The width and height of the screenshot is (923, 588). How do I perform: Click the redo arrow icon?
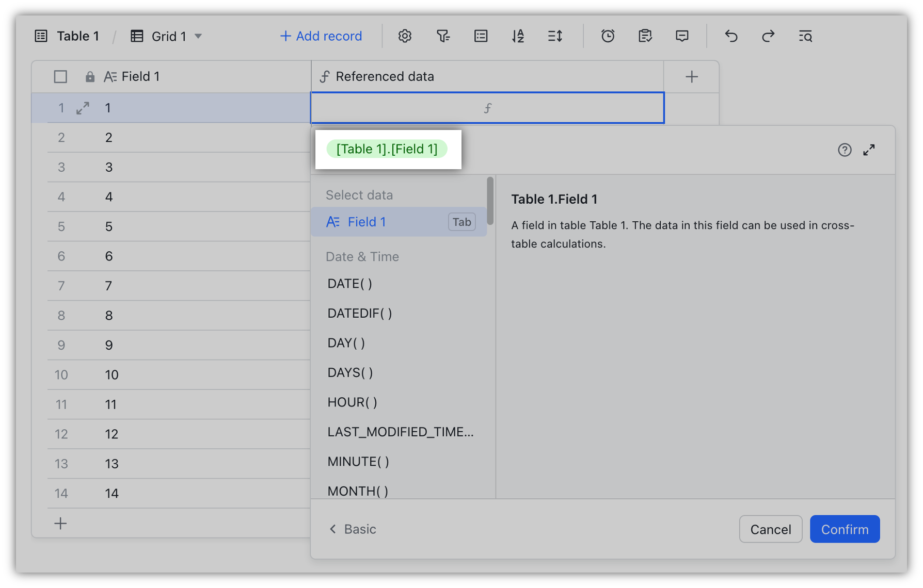point(768,36)
